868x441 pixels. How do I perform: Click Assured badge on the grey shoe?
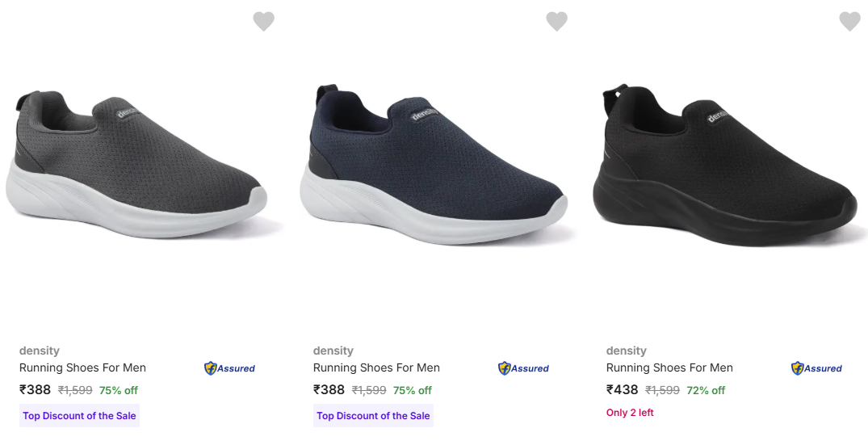point(229,368)
